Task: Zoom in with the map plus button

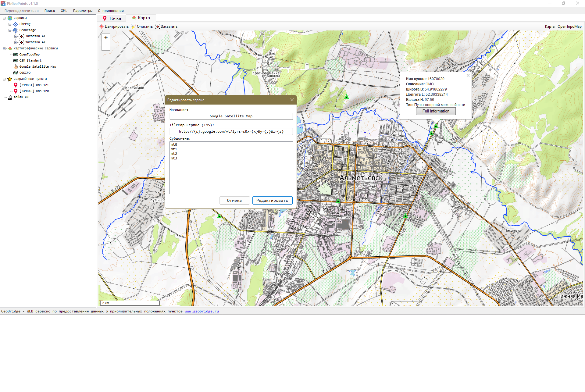Action: pyautogui.click(x=106, y=38)
